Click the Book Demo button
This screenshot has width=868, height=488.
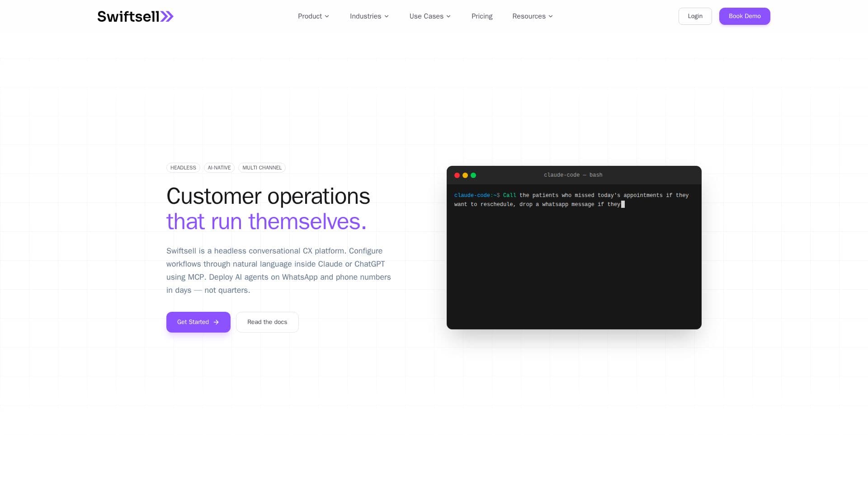pos(745,16)
